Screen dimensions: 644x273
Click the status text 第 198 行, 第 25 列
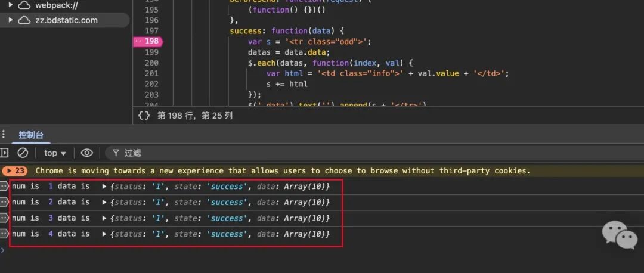(x=194, y=116)
